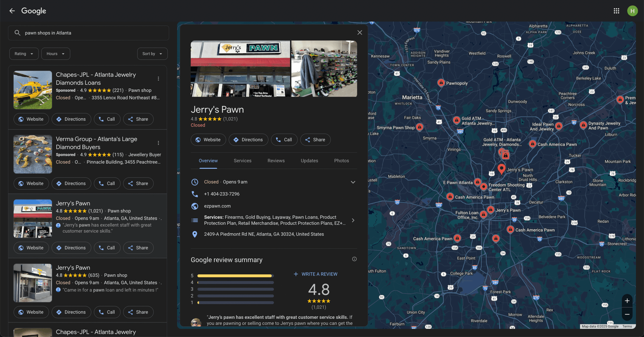
Task: Click the 1-star rating bar
Action: click(x=235, y=302)
